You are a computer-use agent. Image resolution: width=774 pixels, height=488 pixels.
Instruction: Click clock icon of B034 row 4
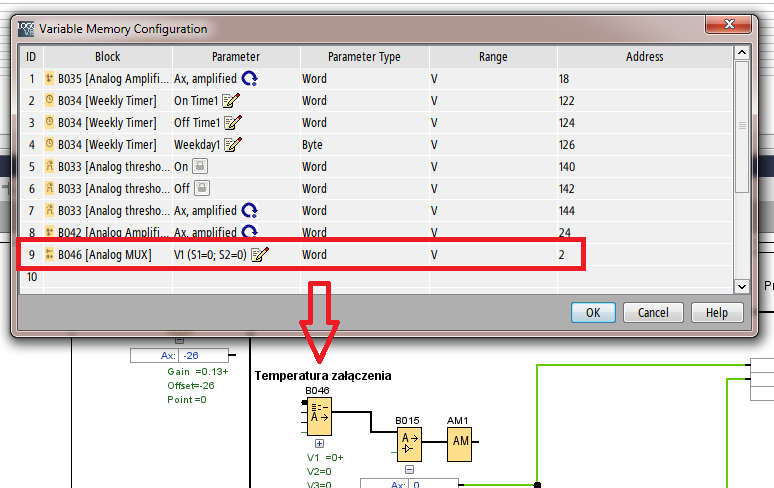pos(49,144)
